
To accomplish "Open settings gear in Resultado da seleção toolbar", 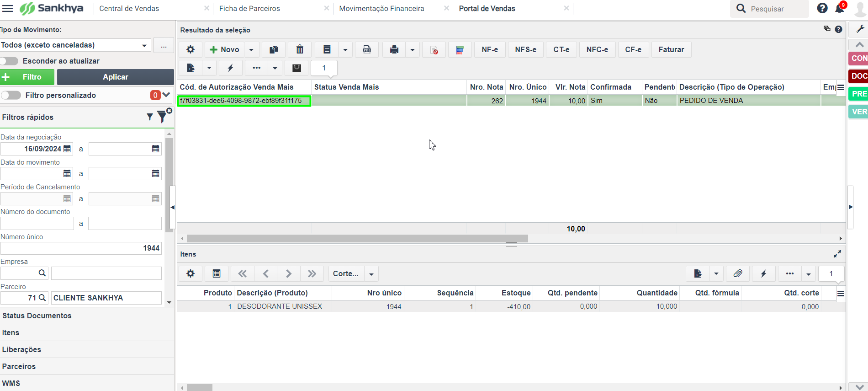I will [x=191, y=49].
